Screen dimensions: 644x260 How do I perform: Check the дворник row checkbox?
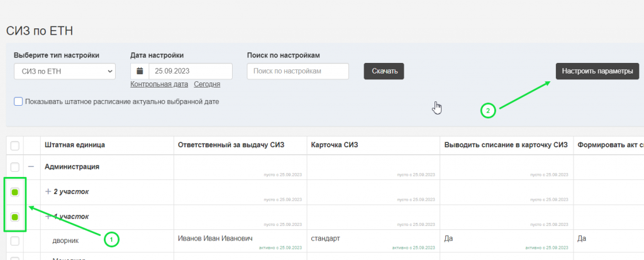(15, 241)
